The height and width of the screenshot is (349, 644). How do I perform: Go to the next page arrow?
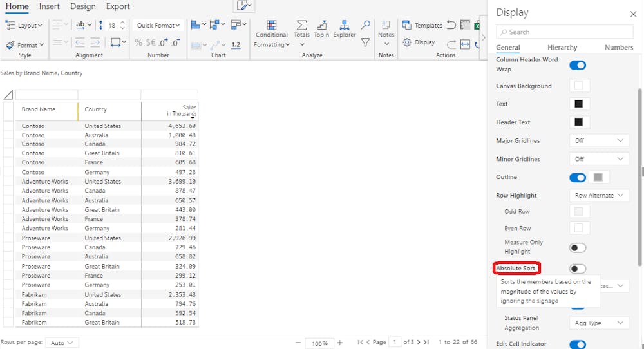point(419,342)
